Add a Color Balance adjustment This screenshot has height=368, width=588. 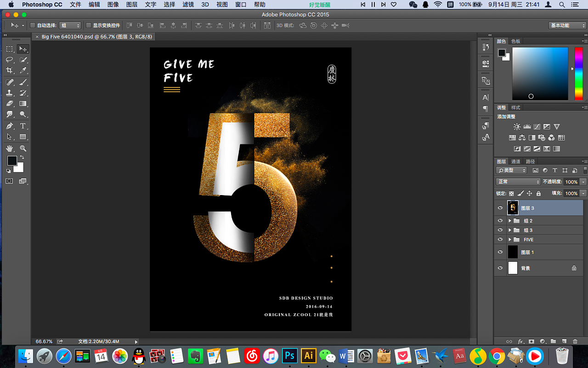(x=522, y=138)
